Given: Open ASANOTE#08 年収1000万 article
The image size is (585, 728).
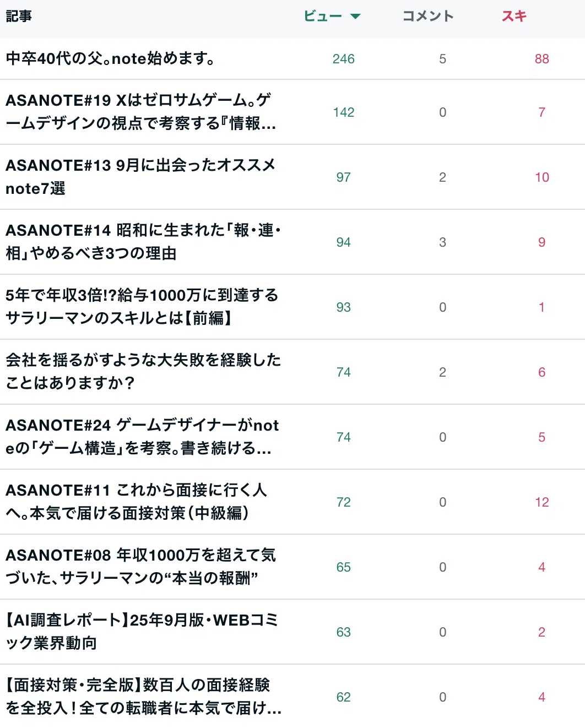Looking at the screenshot, I should pyautogui.click(x=140, y=567).
